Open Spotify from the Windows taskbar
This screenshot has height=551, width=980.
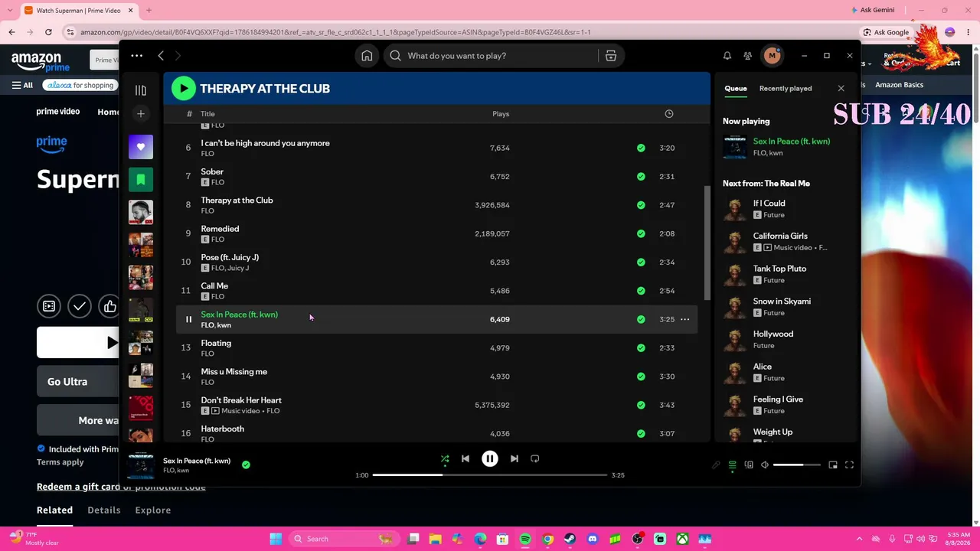tap(525, 540)
